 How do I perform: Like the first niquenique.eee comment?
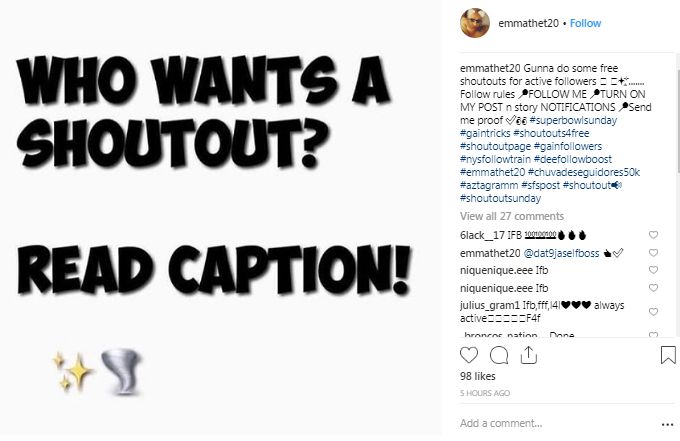pos(653,270)
